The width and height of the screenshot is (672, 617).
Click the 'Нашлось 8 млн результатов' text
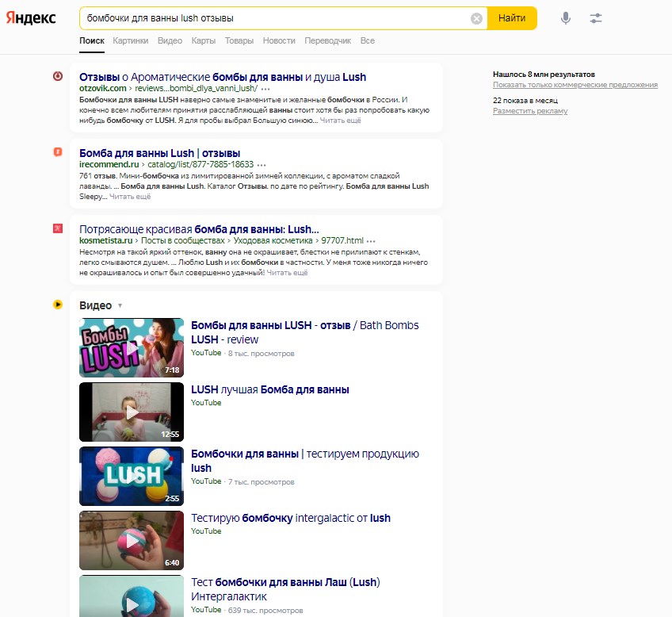point(544,75)
